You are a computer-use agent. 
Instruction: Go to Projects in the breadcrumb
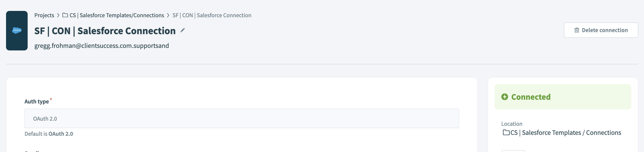click(x=44, y=15)
